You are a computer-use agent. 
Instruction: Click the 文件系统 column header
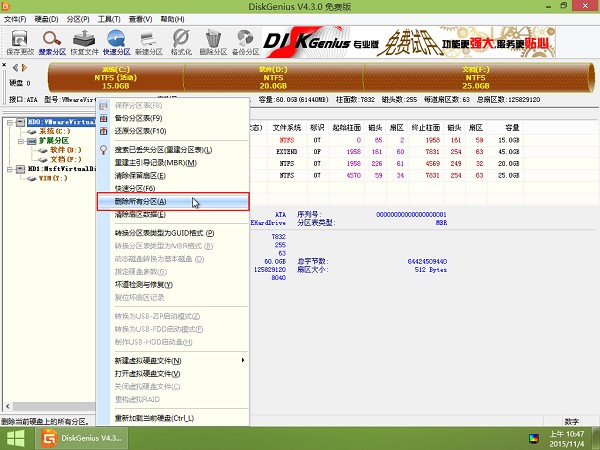(287, 127)
